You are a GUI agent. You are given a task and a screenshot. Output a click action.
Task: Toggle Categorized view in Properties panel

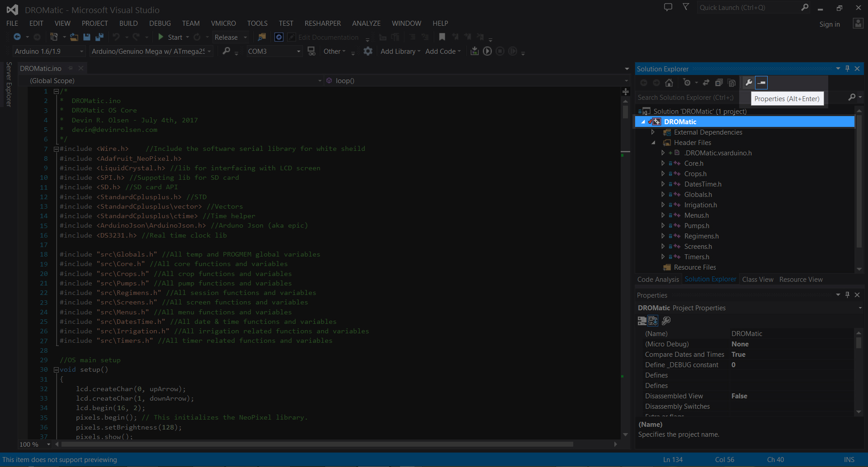[642, 321]
